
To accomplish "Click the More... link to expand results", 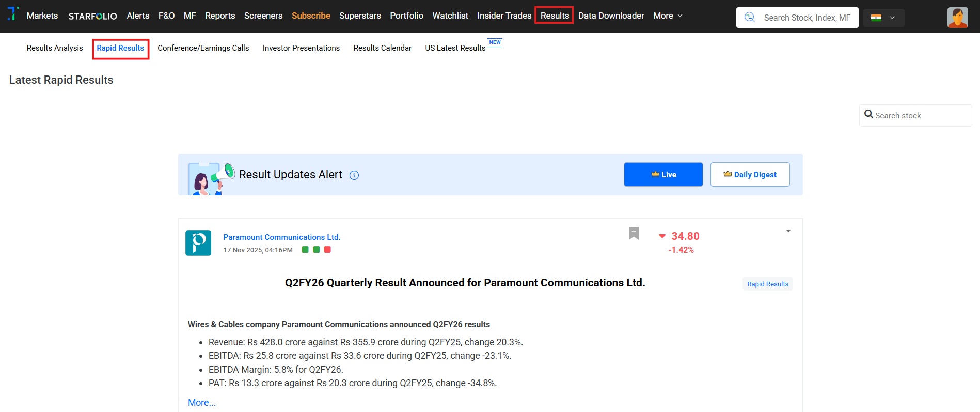I will (202, 403).
